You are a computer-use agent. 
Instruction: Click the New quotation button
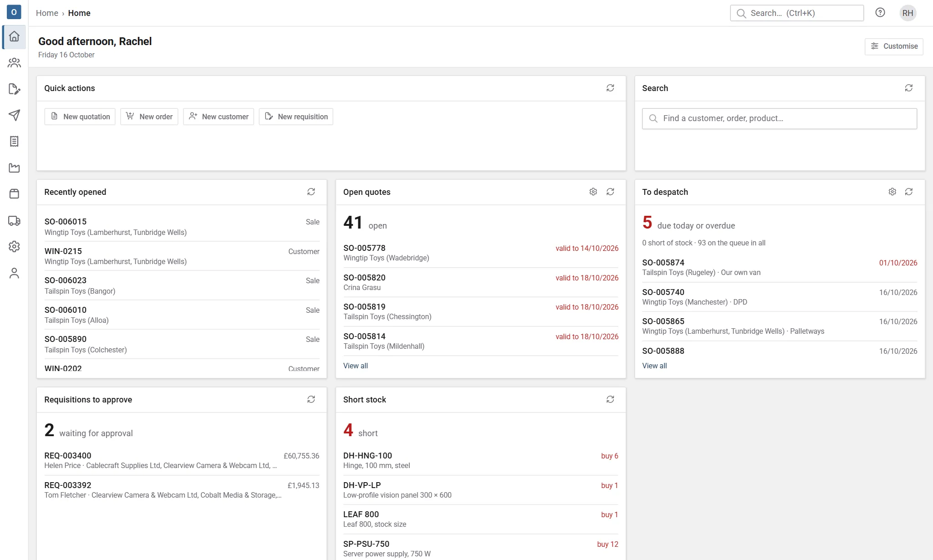point(80,117)
